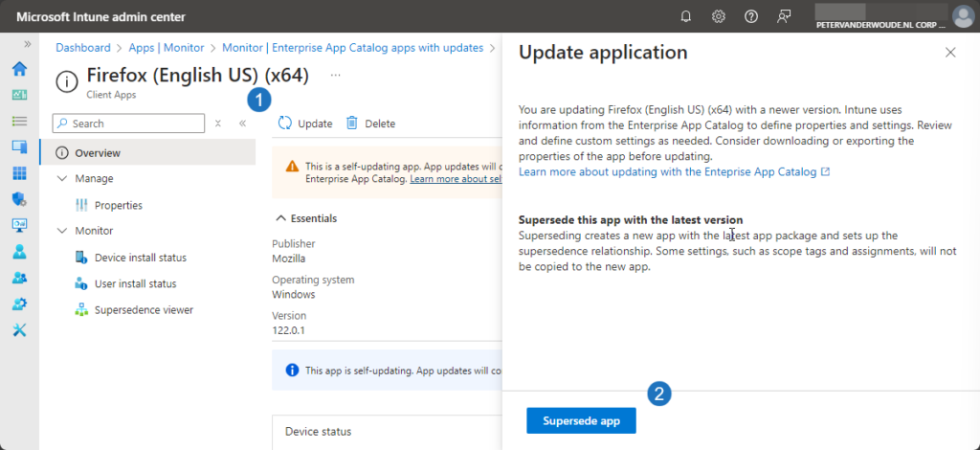Collapse the Essentials section
The height and width of the screenshot is (450, 980).
280,218
